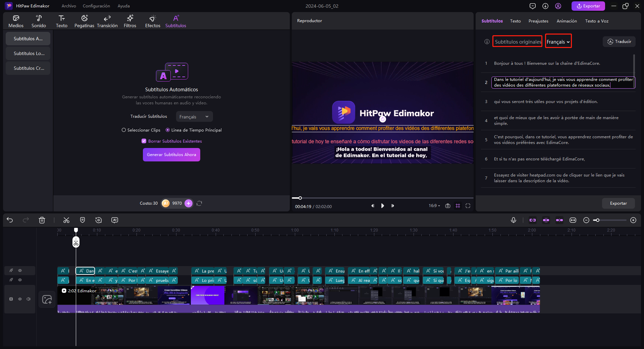Refresh the coin balance
The width and height of the screenshot is (644, 349).
pos(199,203)
